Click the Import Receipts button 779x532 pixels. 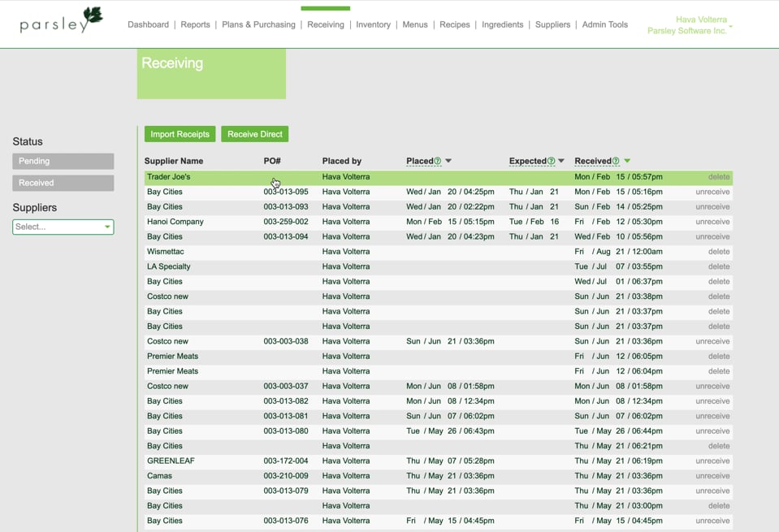click(x=180, y=134)
